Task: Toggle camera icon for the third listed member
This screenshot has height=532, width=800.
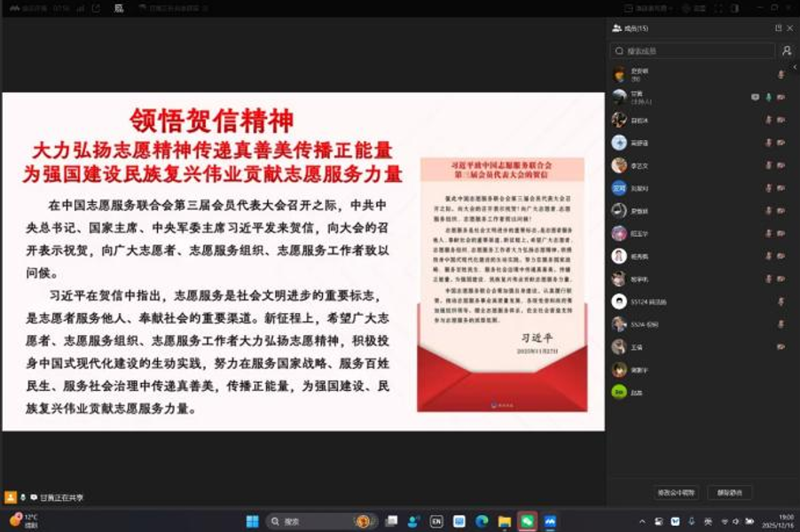Action: pos(781,120)
